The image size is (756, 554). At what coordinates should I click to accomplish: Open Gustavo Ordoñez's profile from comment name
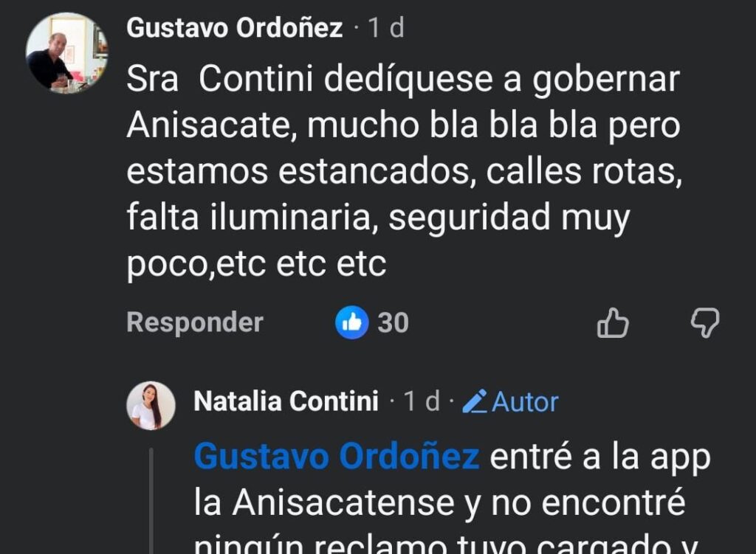coord(234,29)
